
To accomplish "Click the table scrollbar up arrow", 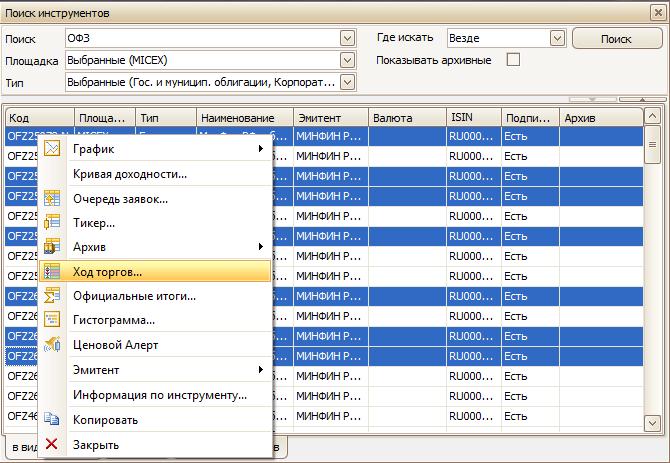I will [653, 118].
